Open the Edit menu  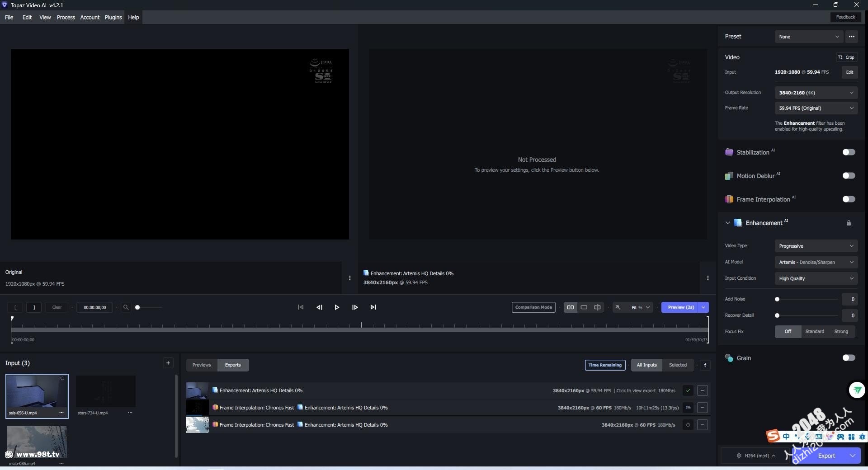pyautogui.click(x=27, y=18)
